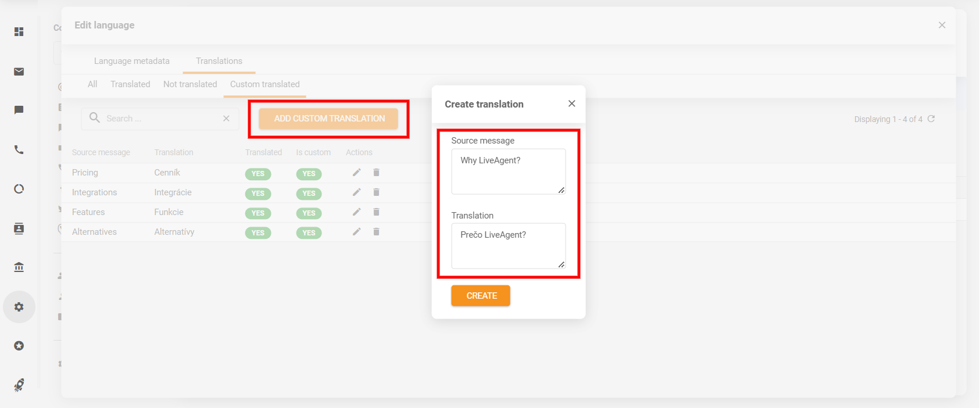Select the Not translated filter tab

[x=190, y=84]
